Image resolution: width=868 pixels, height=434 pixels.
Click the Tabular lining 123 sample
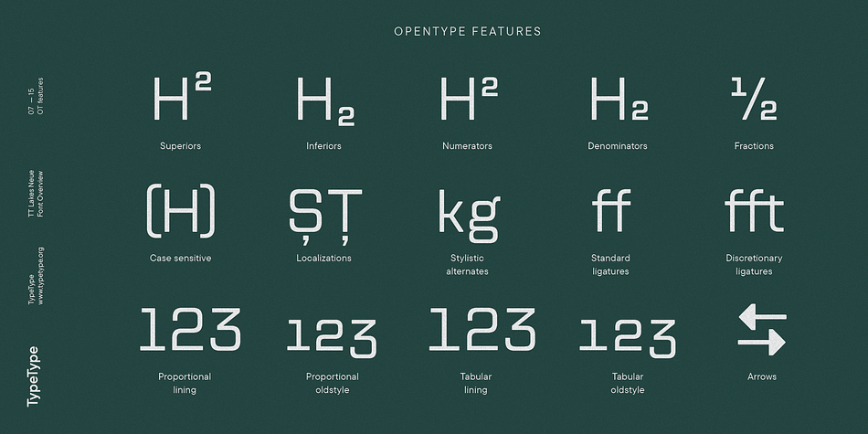482,329
